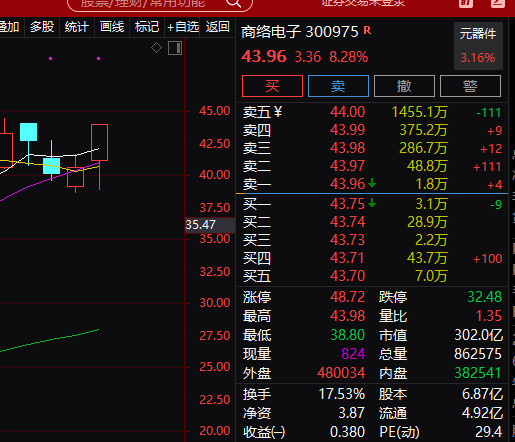Click the 卖三 price 43.98
This screenshot has height=442, width=515.
click(348, 148)
